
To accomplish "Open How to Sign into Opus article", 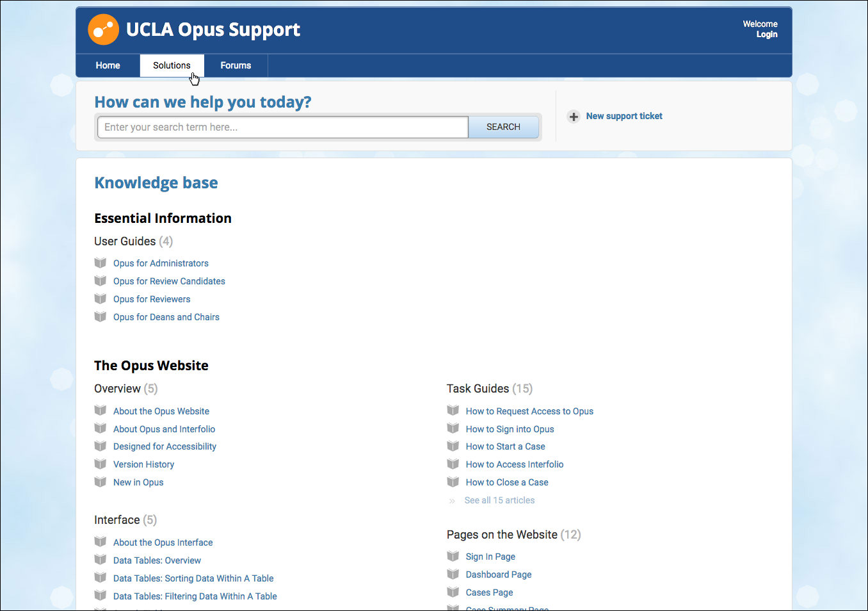I will 510,429.
